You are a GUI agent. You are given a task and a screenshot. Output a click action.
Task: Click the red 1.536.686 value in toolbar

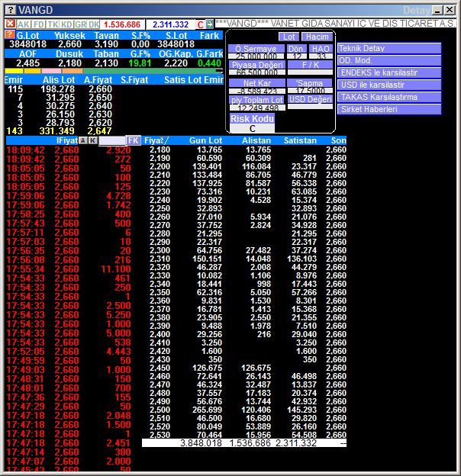tap(122, 24)
